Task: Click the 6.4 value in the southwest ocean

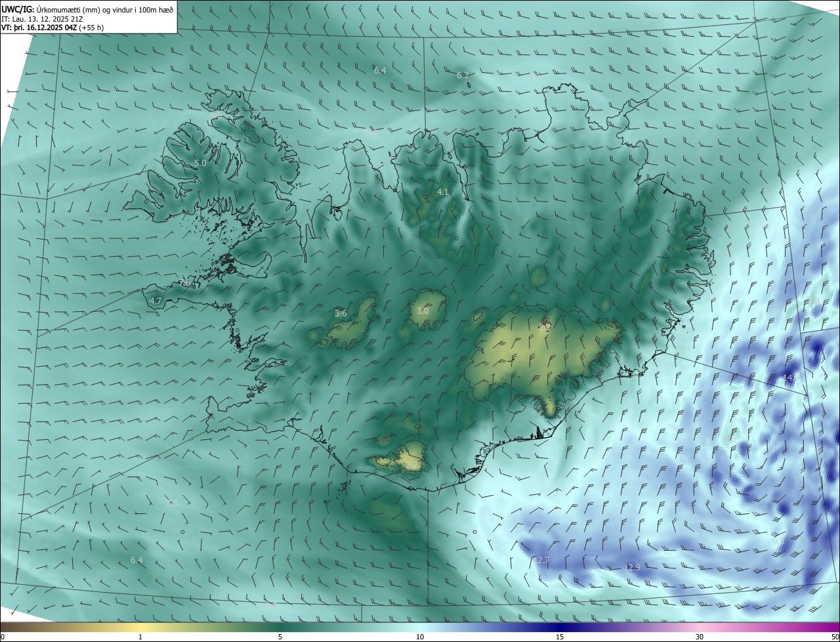Action: pyautogui.click(x=136, y=560)
